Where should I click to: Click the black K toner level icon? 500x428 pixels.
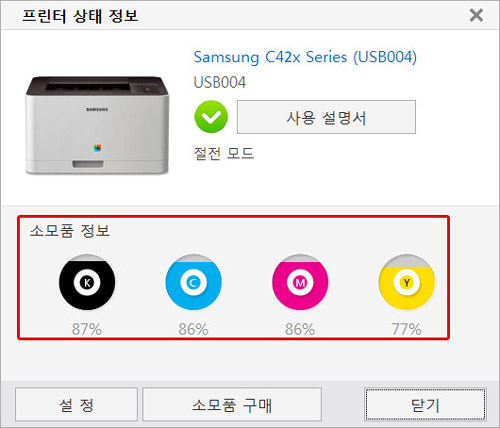click(x=87, y=282)
